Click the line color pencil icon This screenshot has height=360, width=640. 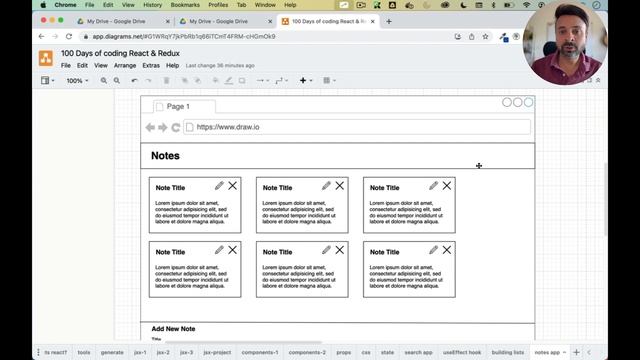tap(229, 81)
